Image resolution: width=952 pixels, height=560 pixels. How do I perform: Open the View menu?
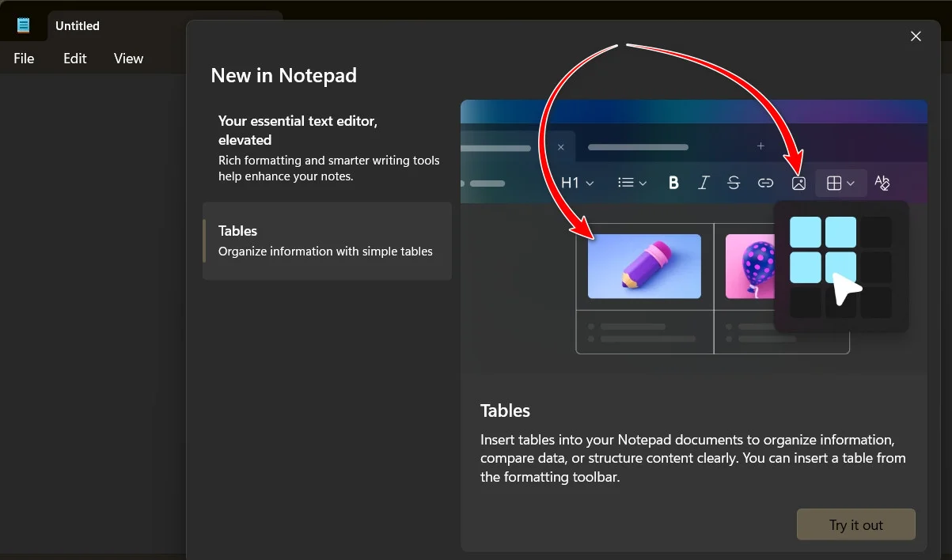point(128,59)
